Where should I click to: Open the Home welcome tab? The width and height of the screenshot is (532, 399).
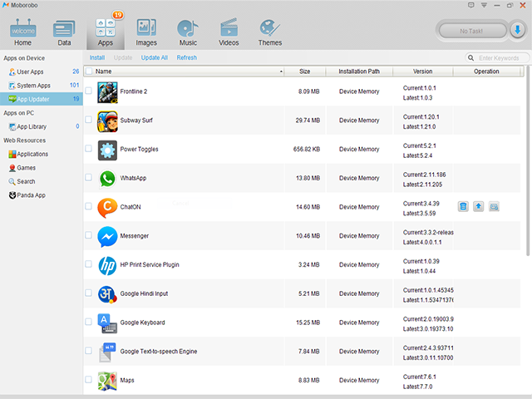pyautogui.click(x=22, y=32)
